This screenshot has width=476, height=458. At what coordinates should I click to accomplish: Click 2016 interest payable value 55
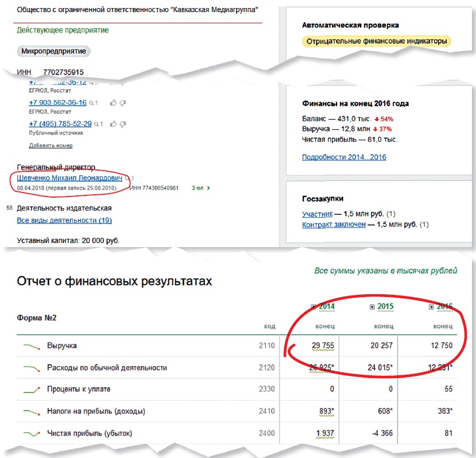[448, 389]
